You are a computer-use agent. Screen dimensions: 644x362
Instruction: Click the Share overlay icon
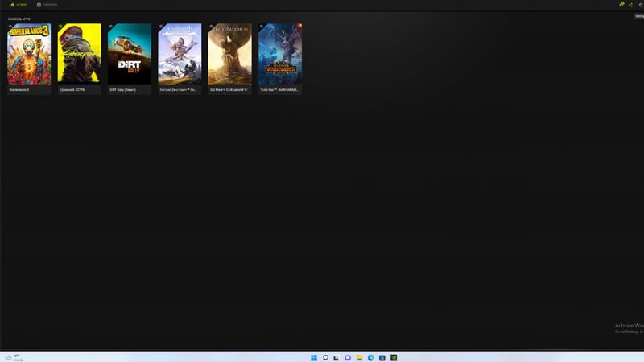[x=630, y=5]
